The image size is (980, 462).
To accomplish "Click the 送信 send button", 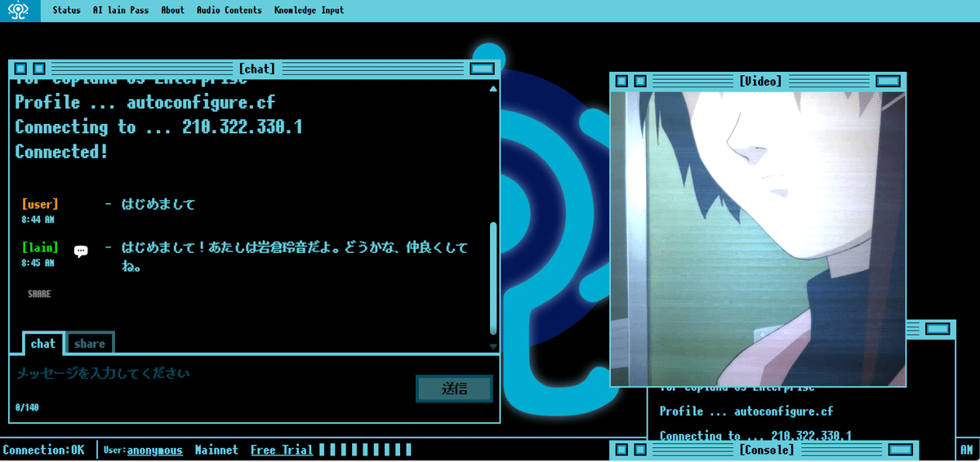I will click(454, 389).
